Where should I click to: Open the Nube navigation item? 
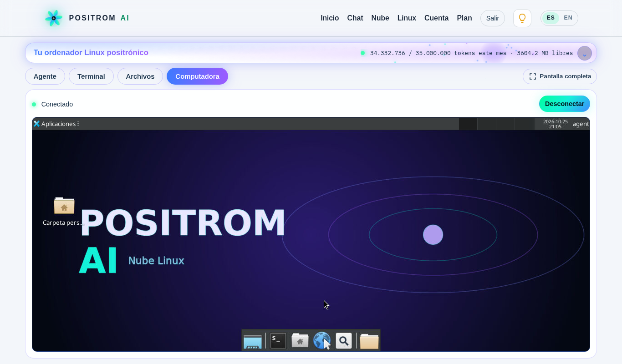pos(380,18)
